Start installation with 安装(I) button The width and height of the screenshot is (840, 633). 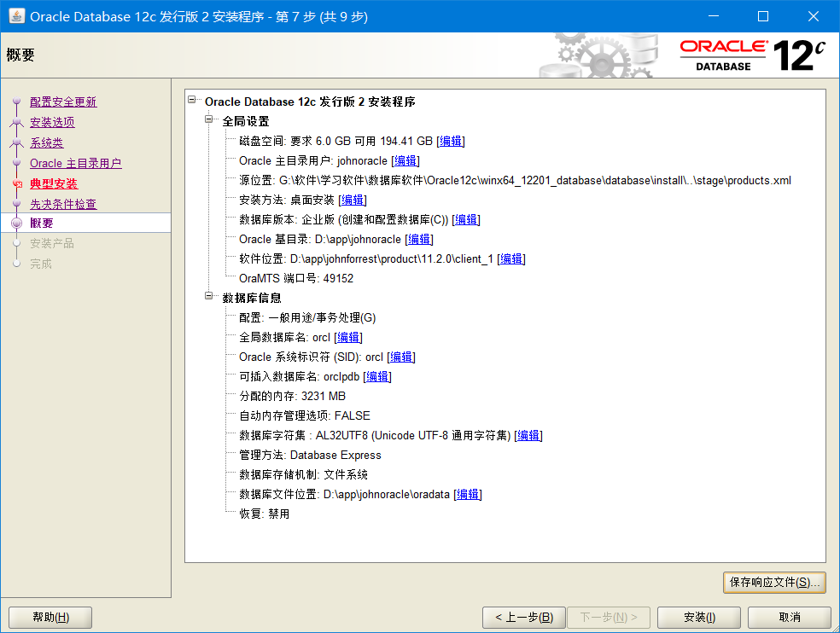(699, 618)
